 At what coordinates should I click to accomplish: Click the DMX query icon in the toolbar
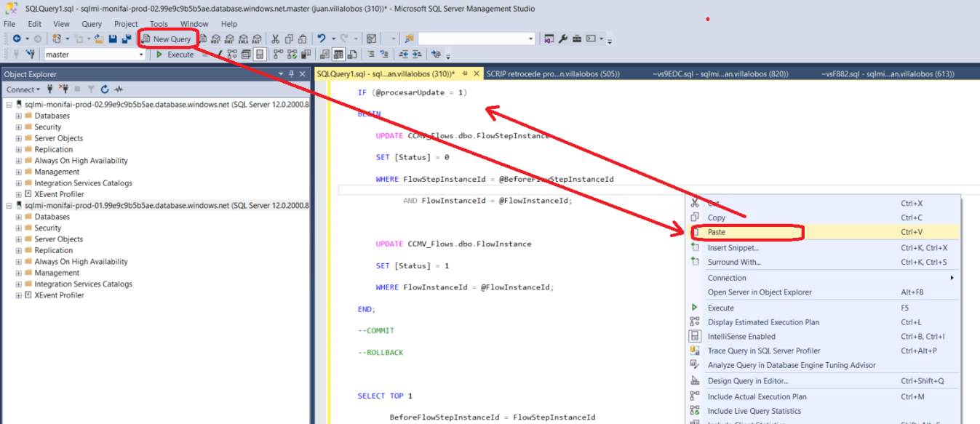[x=229, y=39]
